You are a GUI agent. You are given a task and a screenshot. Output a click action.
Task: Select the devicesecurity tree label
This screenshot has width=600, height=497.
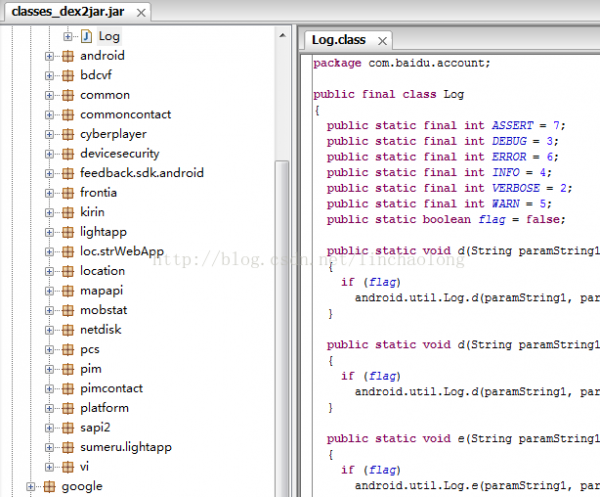120,154
